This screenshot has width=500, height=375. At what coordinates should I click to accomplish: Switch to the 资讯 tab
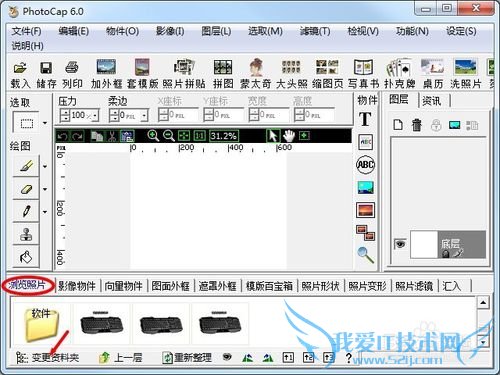pos(432,101)
